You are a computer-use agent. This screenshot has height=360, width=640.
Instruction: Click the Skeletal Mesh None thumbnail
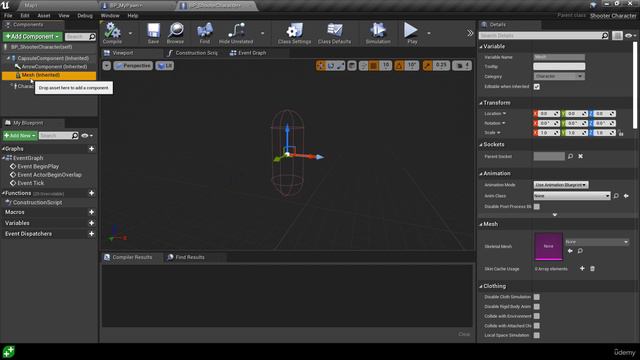[549, 246]
